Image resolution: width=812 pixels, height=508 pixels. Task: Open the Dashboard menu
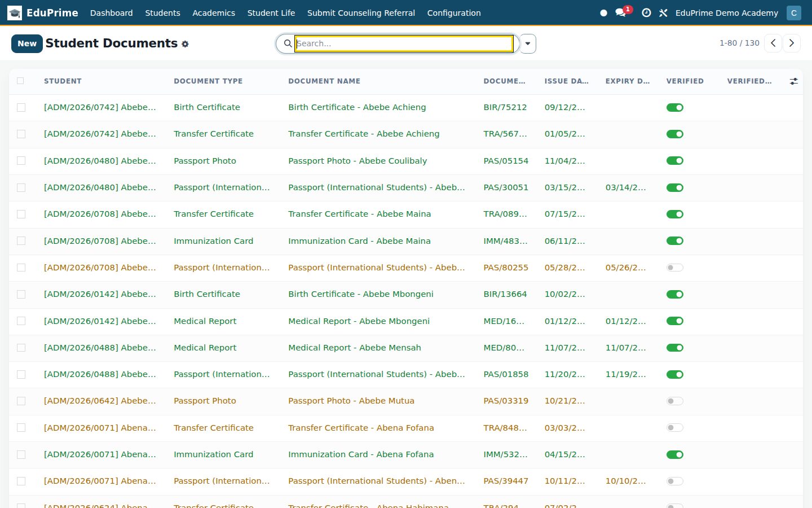tap(111, 12)
